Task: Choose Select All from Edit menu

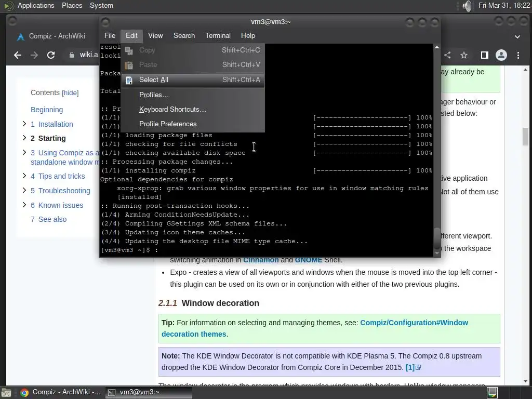Action: [x=192, y=79]
